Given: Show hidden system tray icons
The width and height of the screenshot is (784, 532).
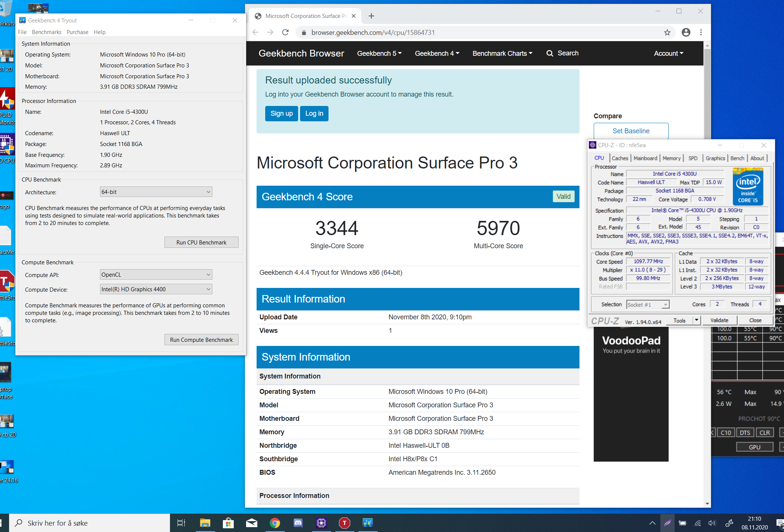Looking at the screenshot, I should [x=652, y=523].
